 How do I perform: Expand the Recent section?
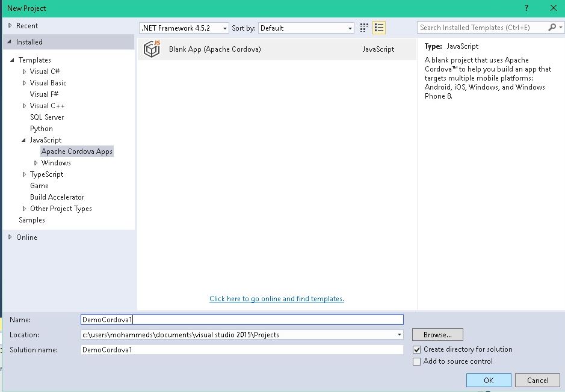(10, 26)
